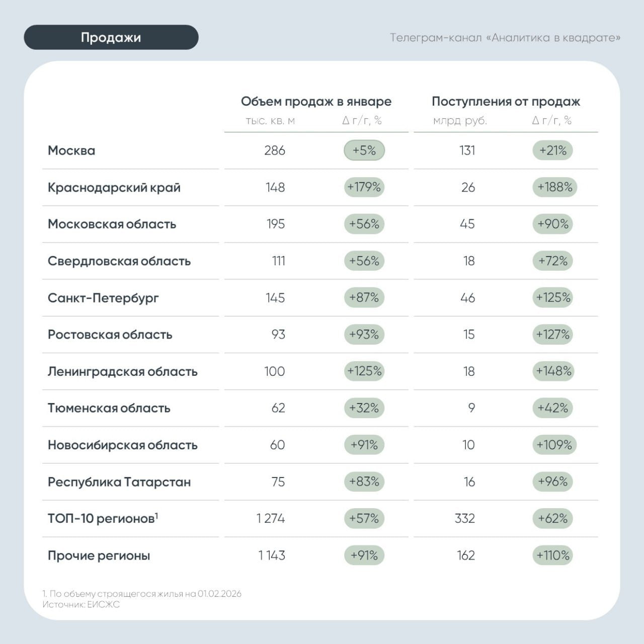Click the "Источник: ЕИСЖС" footnote
The width and height of the screenshot is (644, 644).
(81, 604)
